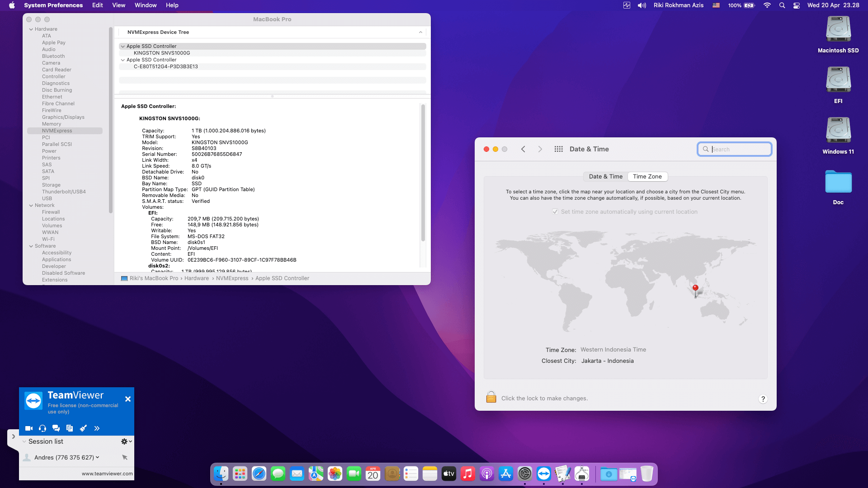
Task: Open the TeamViewer chat bubbles icon
Action: point(56,428)
